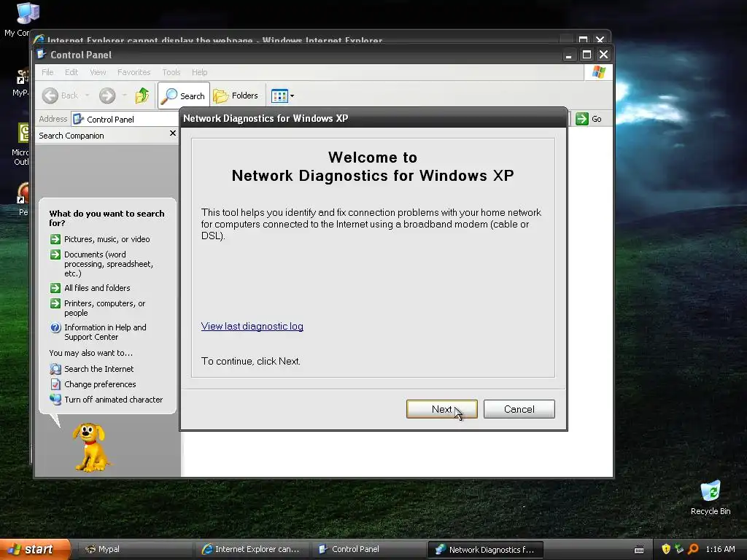747x560 pixels.
Task: Cancel the Network Diagnostics wizard
Action: tap(519, 409)
